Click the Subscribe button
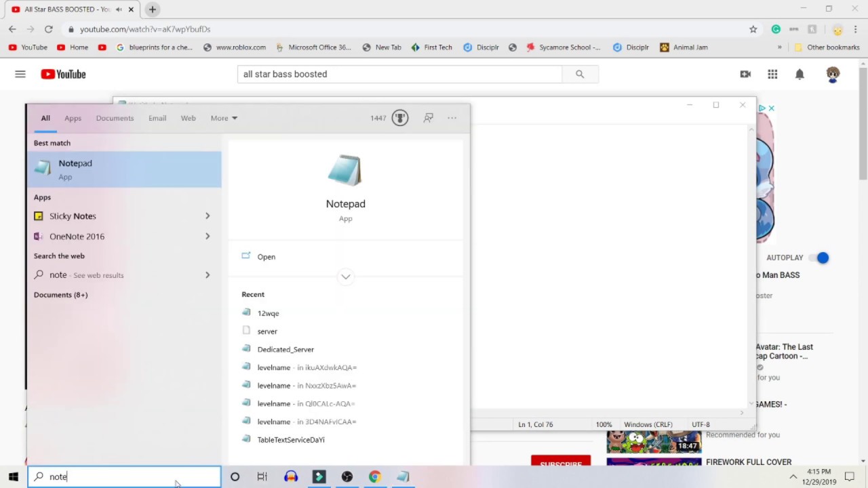 [x=561, y=462]
